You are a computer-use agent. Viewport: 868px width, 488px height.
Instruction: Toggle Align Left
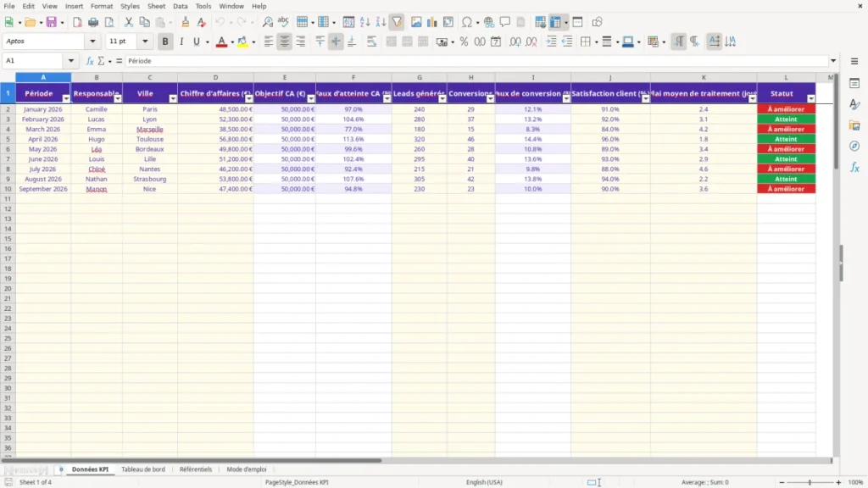[269, 42]
